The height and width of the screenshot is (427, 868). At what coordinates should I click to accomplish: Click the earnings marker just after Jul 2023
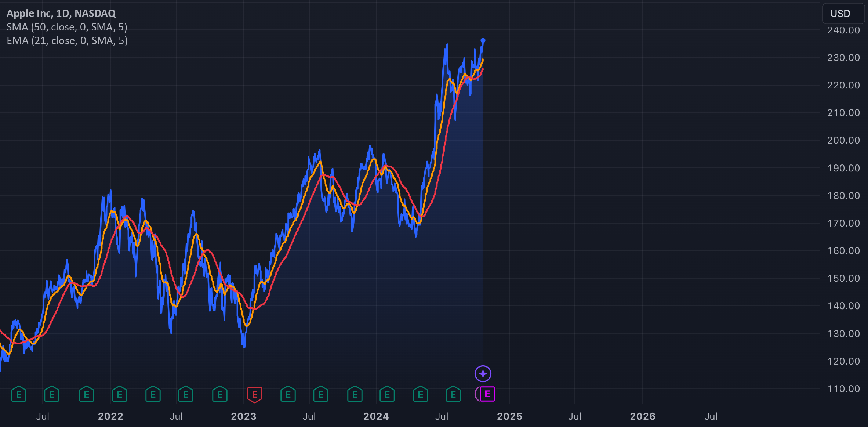pos(321,394)
